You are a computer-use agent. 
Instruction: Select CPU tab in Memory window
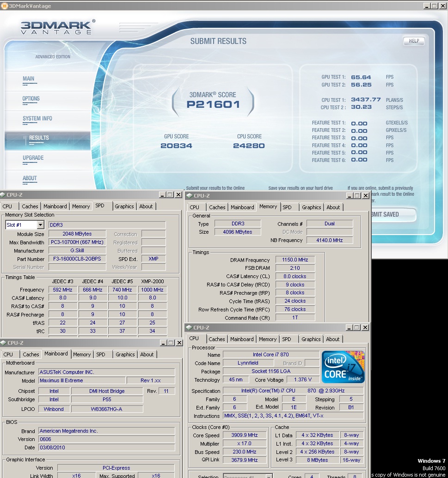(194, 207)
